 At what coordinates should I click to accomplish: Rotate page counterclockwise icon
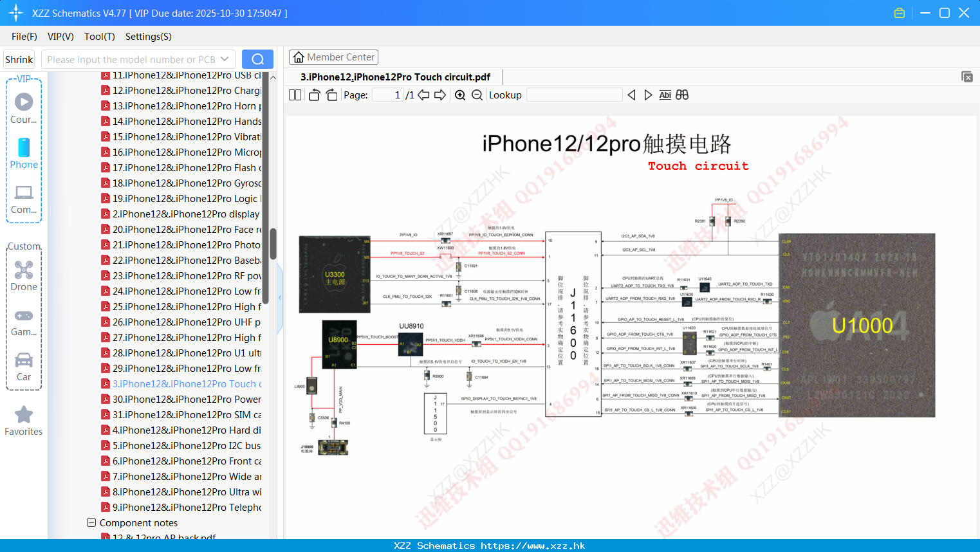(314, 95)
